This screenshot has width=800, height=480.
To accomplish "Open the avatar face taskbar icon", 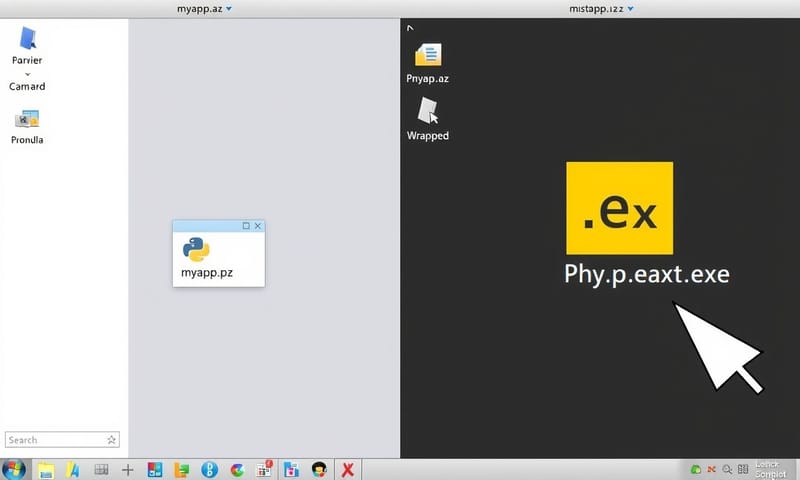I will (319, 469).
